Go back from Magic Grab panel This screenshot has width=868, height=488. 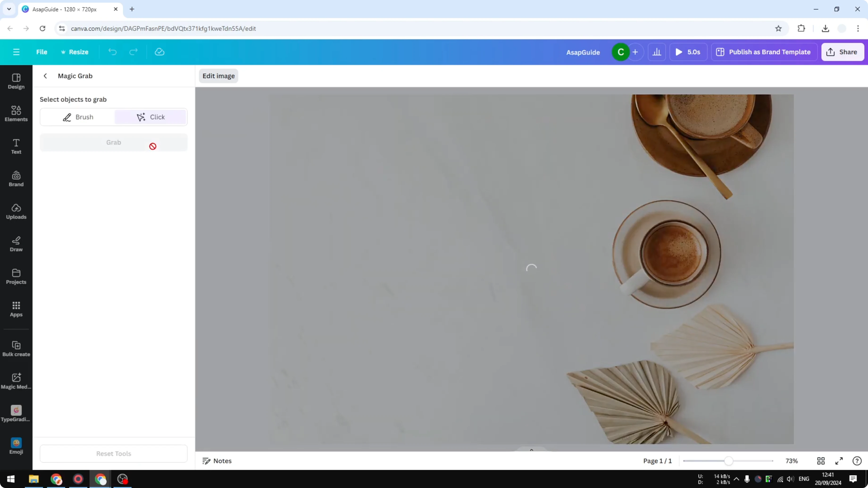45,76
